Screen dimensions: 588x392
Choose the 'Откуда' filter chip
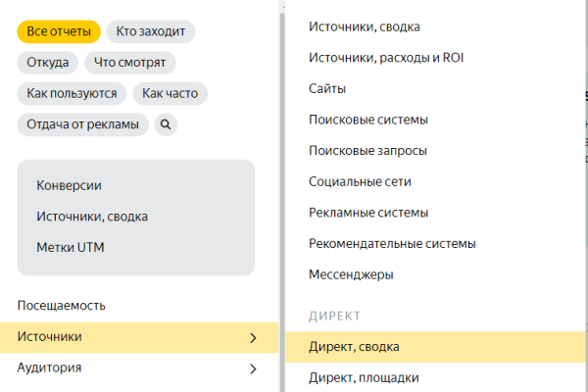(x=47, y=63)
